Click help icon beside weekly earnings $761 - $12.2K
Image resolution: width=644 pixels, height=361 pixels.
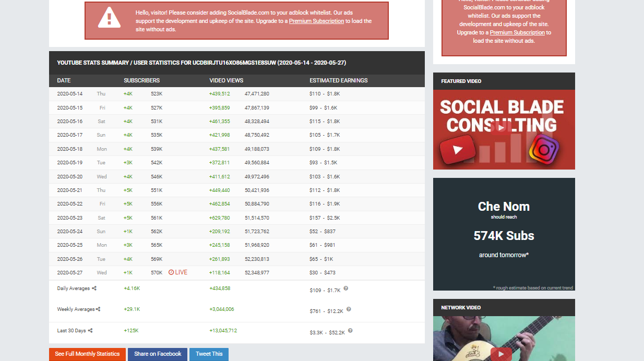pos(349,309)
